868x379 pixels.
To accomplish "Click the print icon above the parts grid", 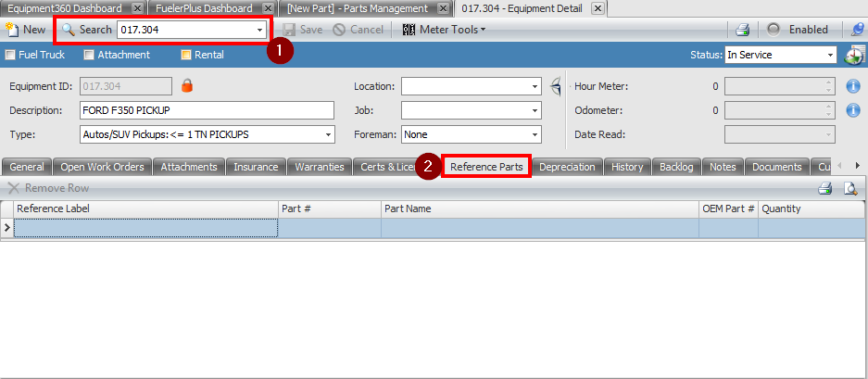I will [x=824, y=188].
